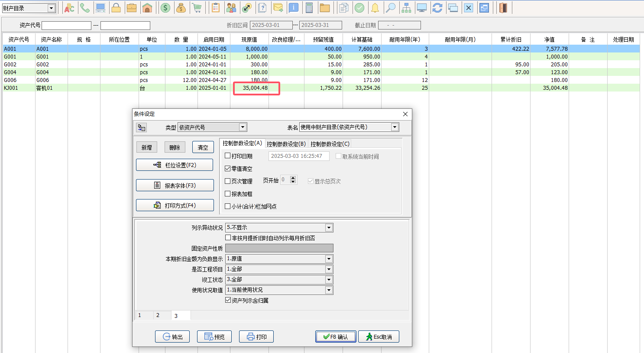Click the first 资产代号 input field

click(66, 26)
